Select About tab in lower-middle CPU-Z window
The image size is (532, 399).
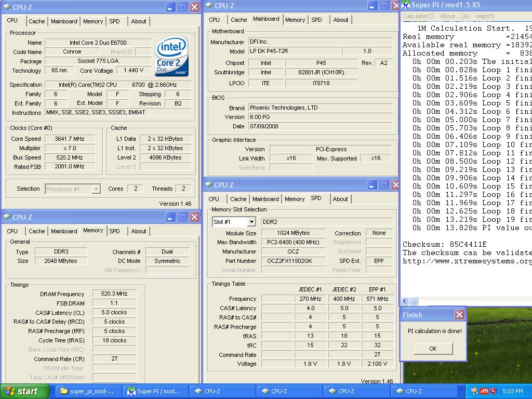[x=340, y=199]
